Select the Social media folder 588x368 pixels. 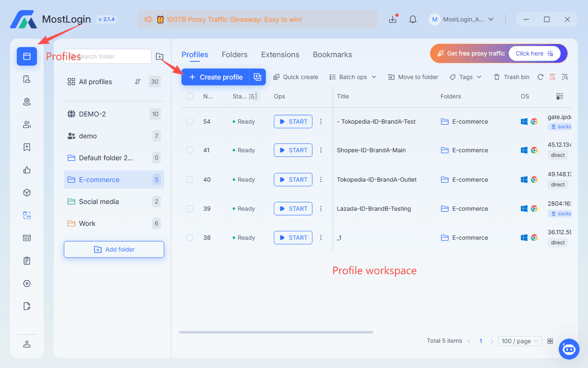coord(114,201)
